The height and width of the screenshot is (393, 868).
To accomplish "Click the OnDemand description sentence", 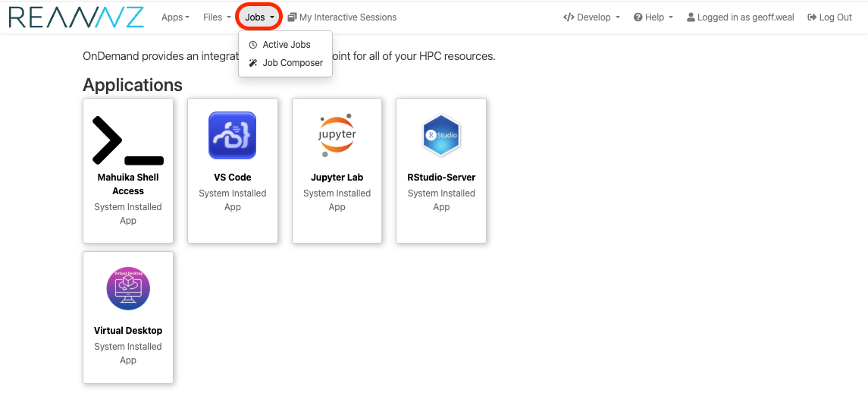I will pyautogui.click(x=289, y=56).
